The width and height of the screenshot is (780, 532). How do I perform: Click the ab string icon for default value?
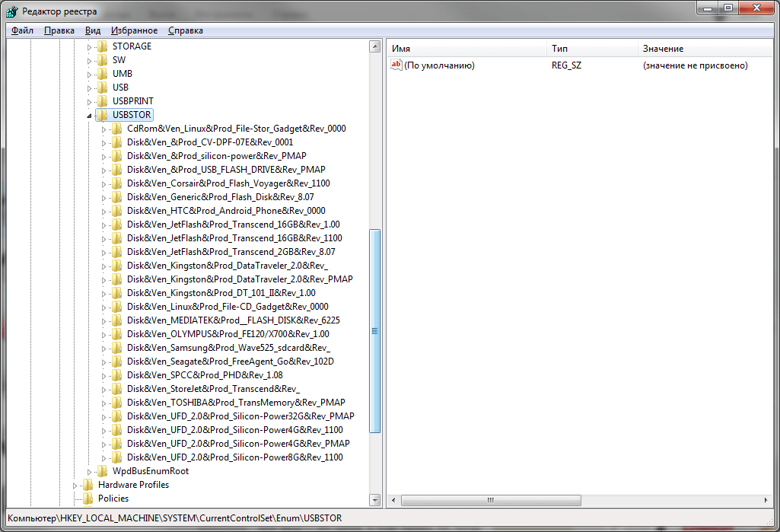point(396,65)
